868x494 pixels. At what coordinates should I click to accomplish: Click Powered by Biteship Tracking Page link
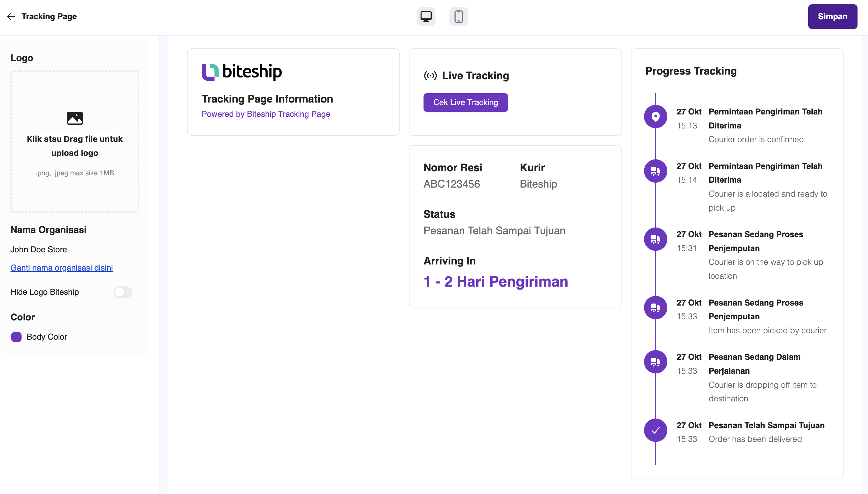click(266, 114)
